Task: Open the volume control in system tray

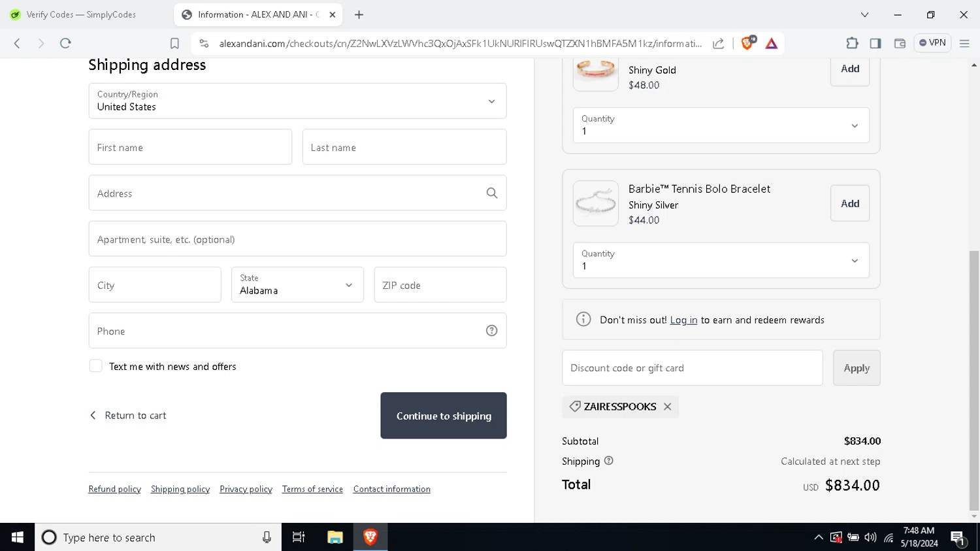Action: coord(870,537)
